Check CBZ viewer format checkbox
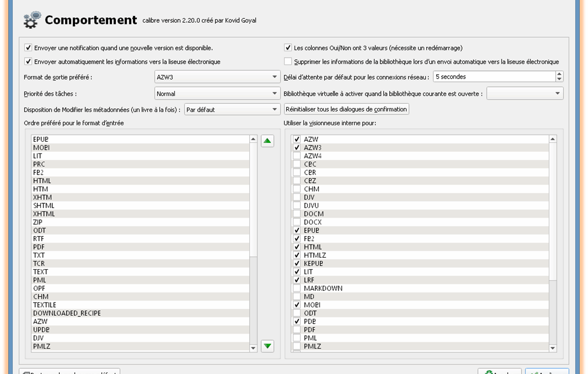The image size is (588, 374). pos(297,181)
